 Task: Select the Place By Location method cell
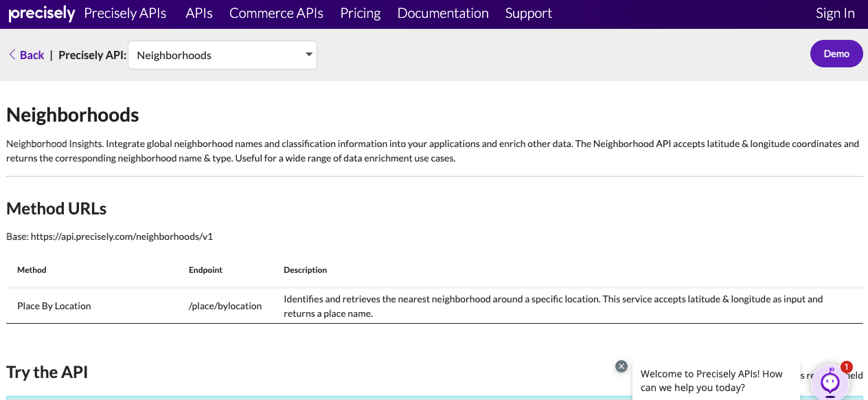[54, 306]
